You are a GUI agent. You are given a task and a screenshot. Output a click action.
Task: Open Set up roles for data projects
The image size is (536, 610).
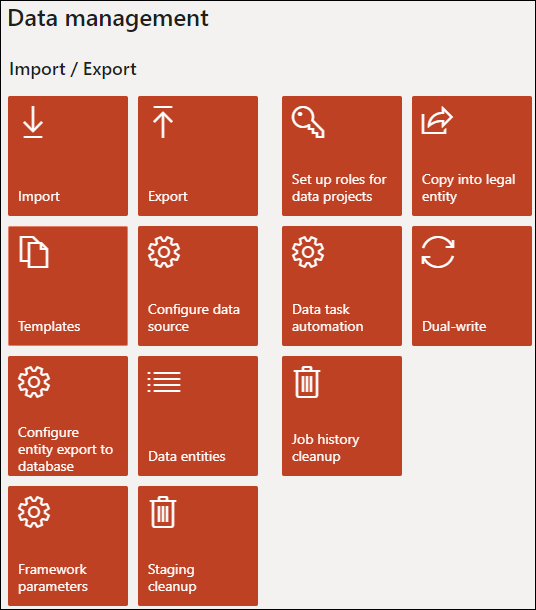point(342,156)
